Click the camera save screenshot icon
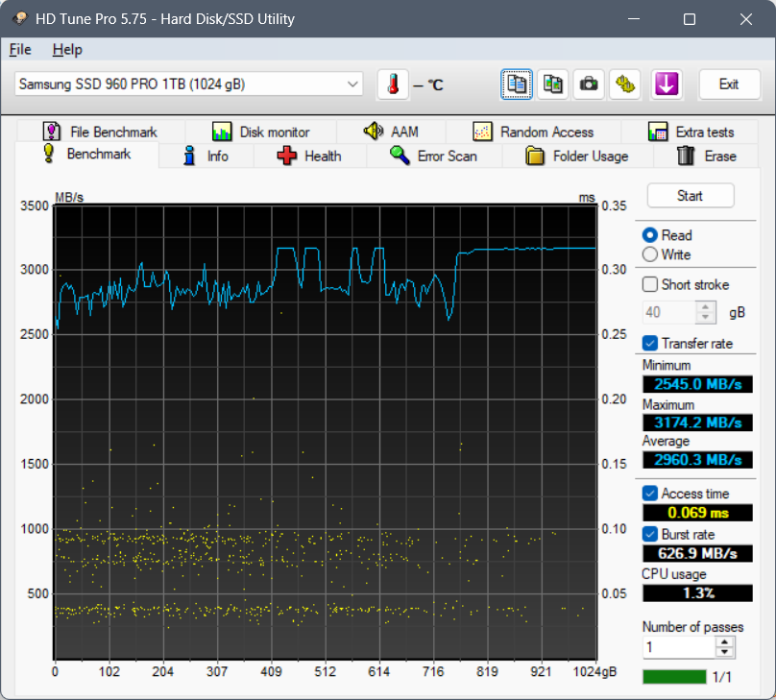This screenshot has height=700, width=776. pos(589,84)
